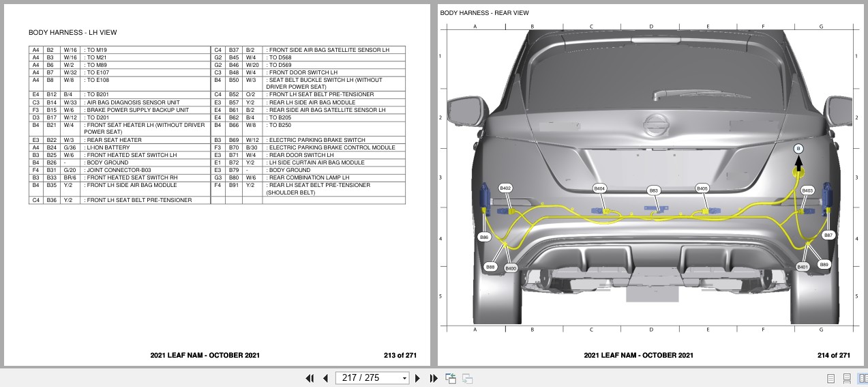Click connector label B83 on the diagram
This screenshot has width=868, height=387.
[x=654, y=190]
